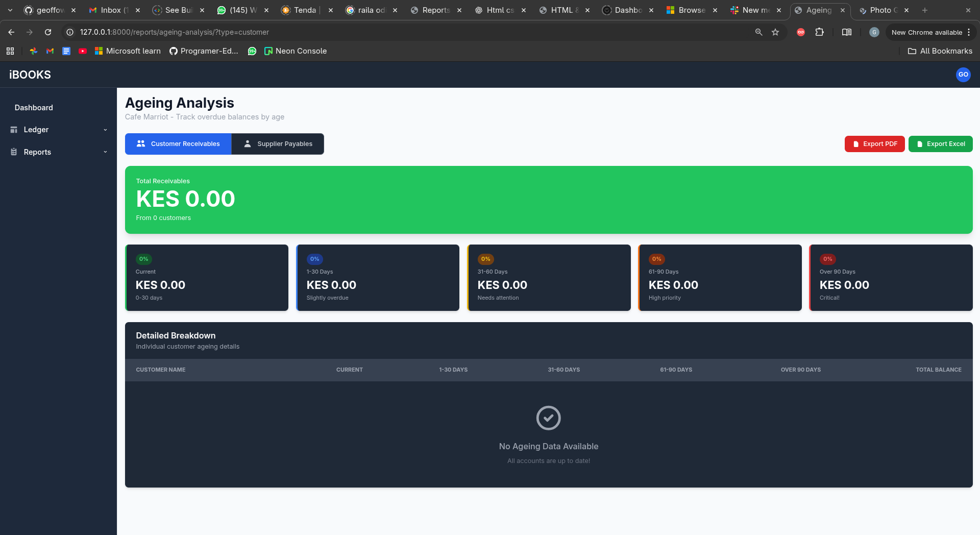Open the Dashboard link
The width and height of the screenshot is (980, 535).
click(34, 108)
